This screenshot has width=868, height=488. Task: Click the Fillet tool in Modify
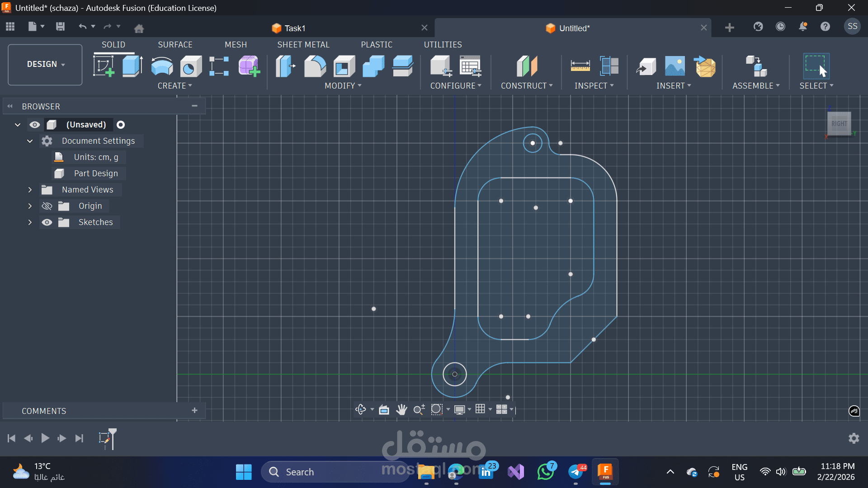pyautogui.click(x=315, y=66)
